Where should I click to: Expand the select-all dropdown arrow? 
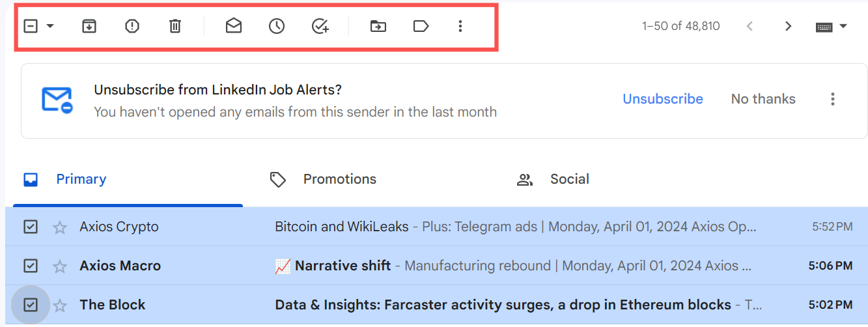tap(50, 26)
